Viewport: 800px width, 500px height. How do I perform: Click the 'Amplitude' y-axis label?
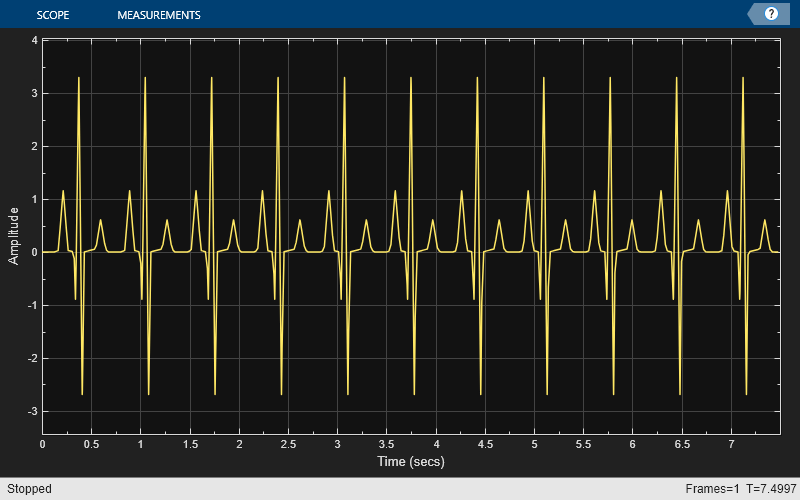[13, 236]
